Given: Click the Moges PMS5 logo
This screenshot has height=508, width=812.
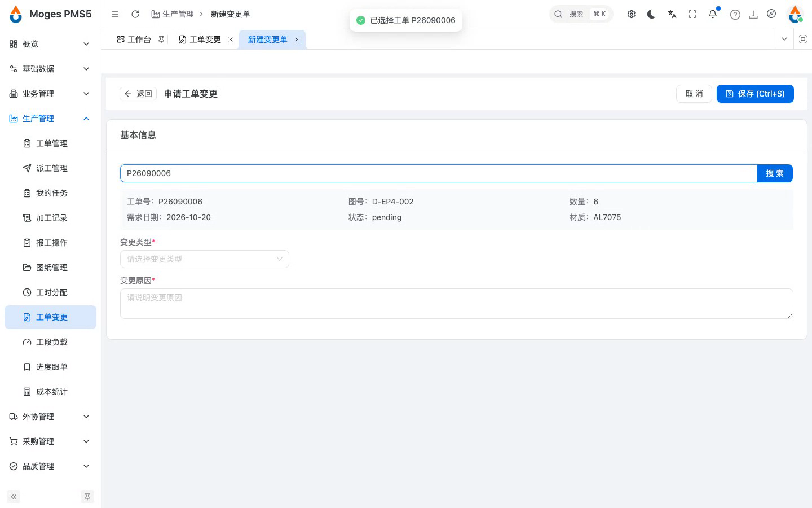Looking at the screenshot, I should tap(50, 14).
